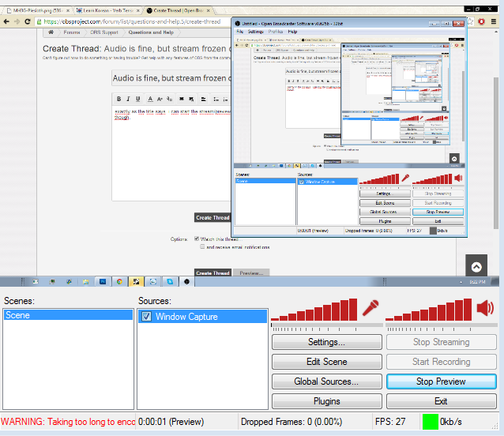Toggle Underline in the forum post editor
Viewport: 504px width, 436px height.
(138, 99)
